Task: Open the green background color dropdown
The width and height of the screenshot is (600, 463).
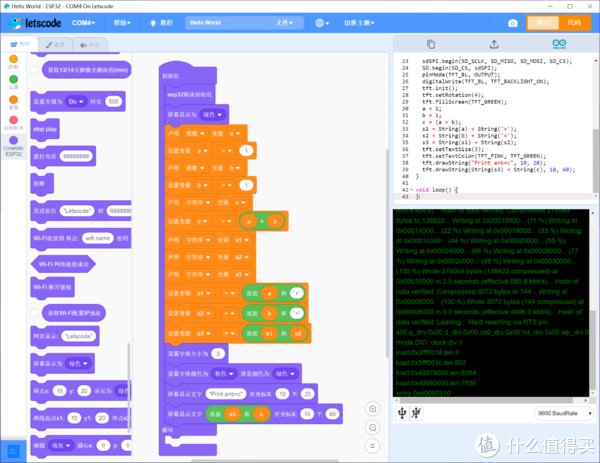Action: pos(285,373)
